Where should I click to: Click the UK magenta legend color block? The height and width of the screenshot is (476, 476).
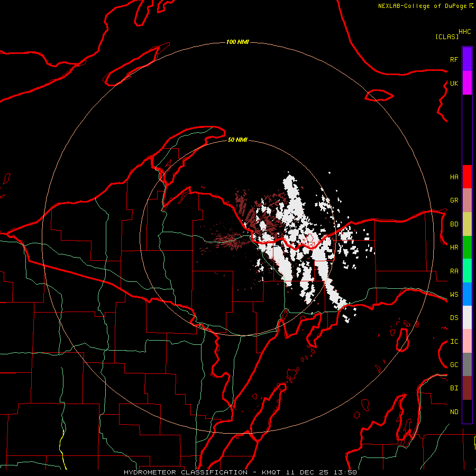(467, 83)
